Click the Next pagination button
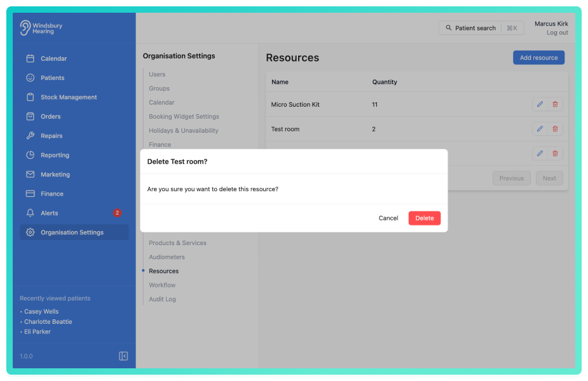This screenshot has height=381, width=588. pyautogui.click(x=549, y=178)
